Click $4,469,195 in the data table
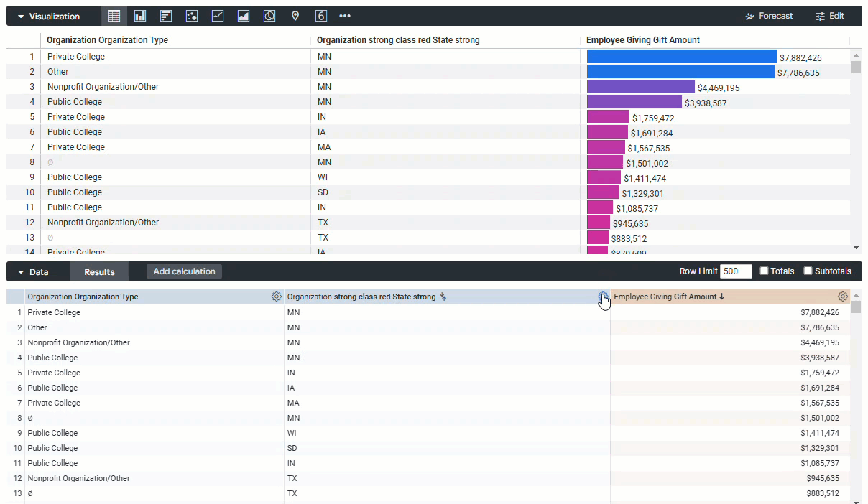This screenshot has width=868, height=504. (820, 342)
